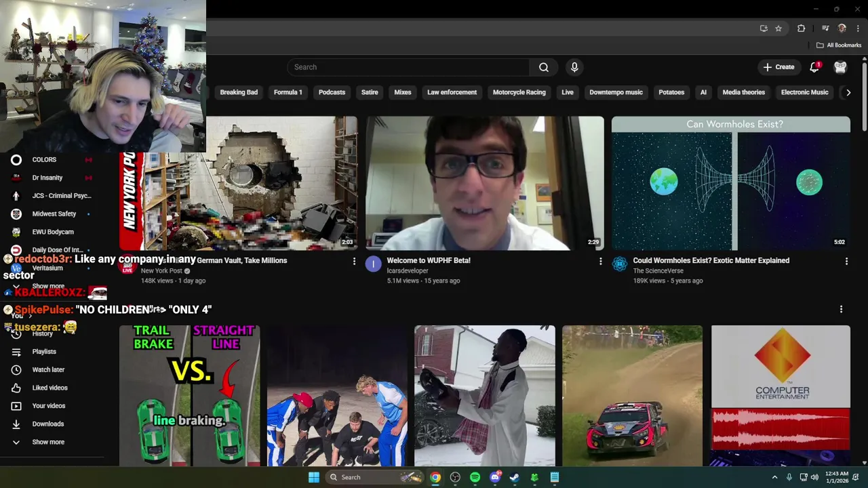
Task: Visit the New York Post channel name
Action: pos(161,270)
